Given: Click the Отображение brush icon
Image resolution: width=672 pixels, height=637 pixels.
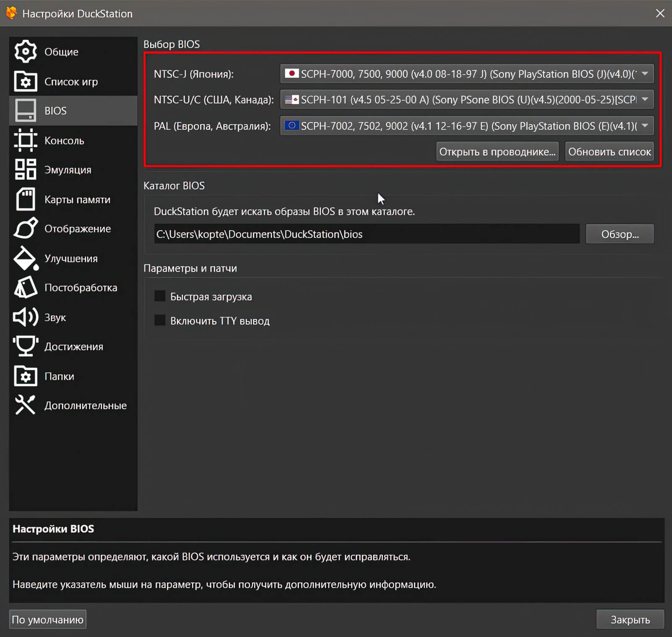Looking at the screenshot, I should (26, 228).
